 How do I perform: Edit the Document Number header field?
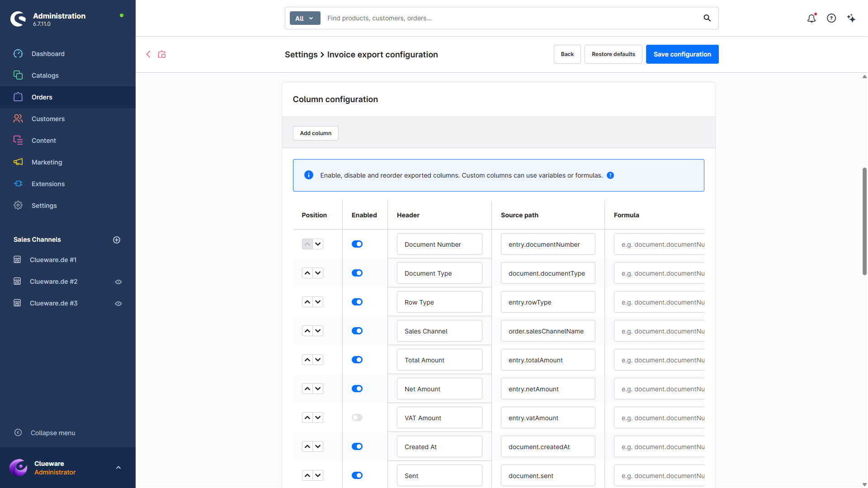point(439,244)
